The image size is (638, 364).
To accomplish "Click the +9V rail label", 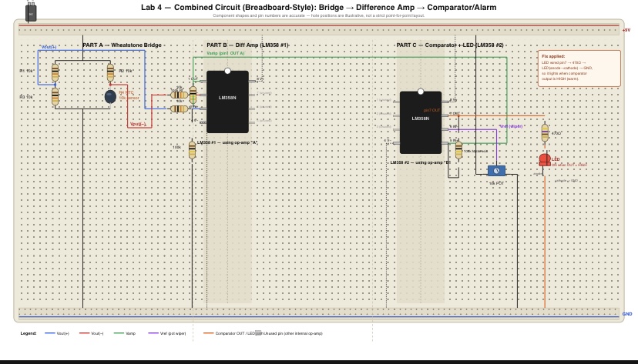I will point(626,30).
